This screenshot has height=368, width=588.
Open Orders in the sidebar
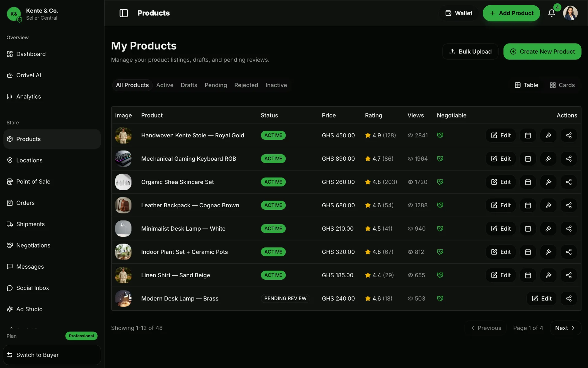(x=52, y=203)
